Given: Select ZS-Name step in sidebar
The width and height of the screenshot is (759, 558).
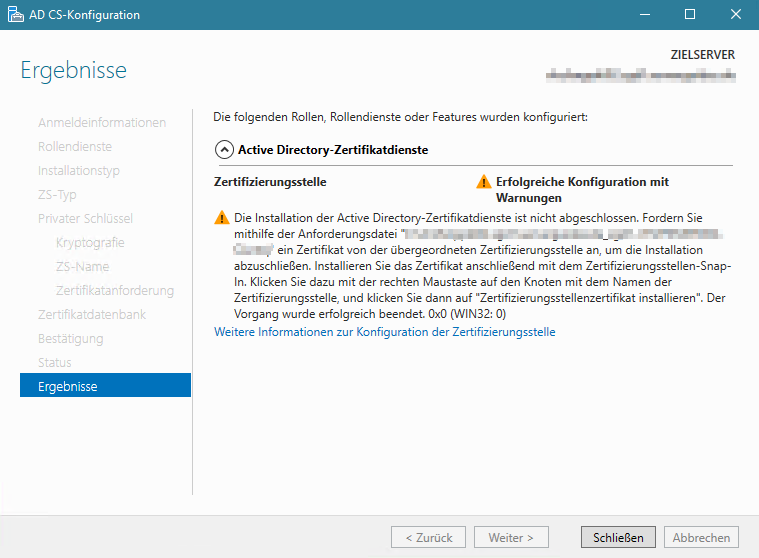Looking at the screenshot, I should click(x=82, y=267).
